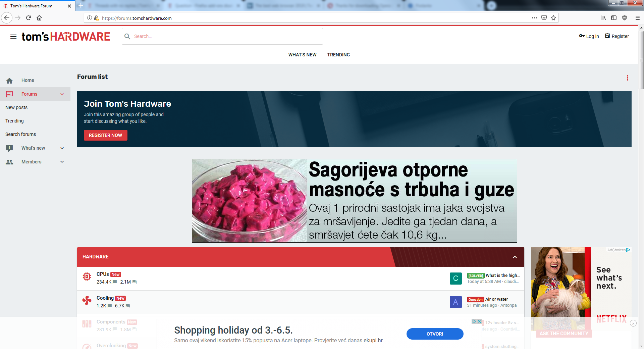This screenshot has height=349, width=644.
Task: Close the Tom's Hardware Forum tab
Action: (x=69, y=6)
